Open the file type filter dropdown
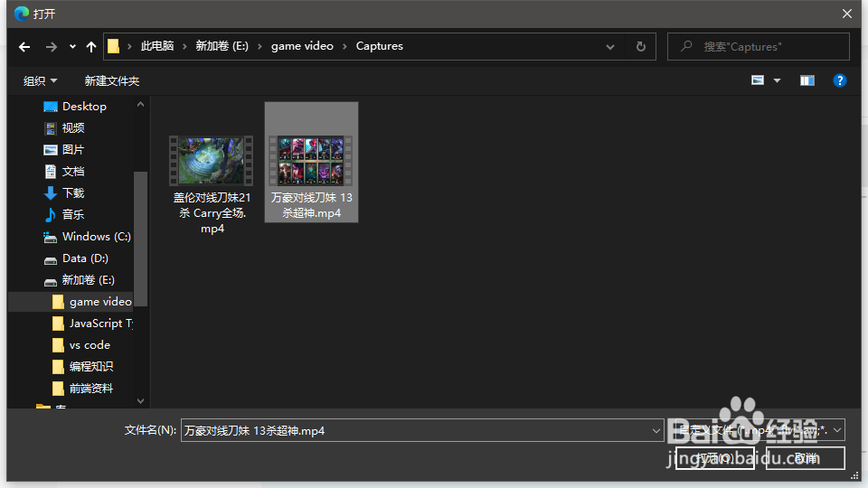This screenshot has height=488, width=868. click(x=760, y=430)
